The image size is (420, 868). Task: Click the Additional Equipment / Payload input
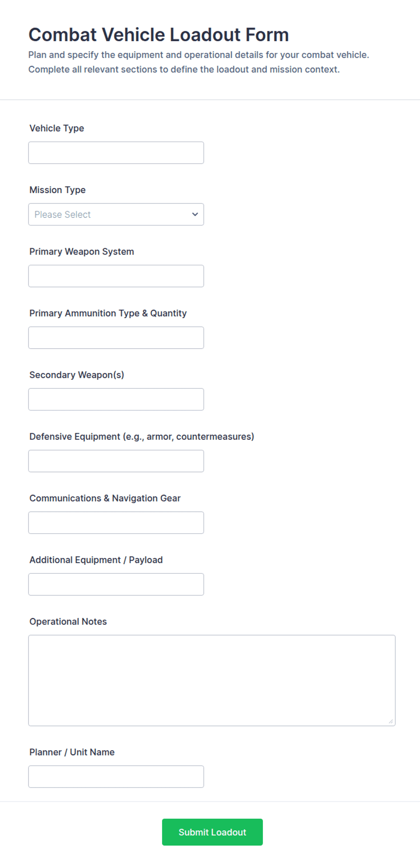tap(116, 584)
